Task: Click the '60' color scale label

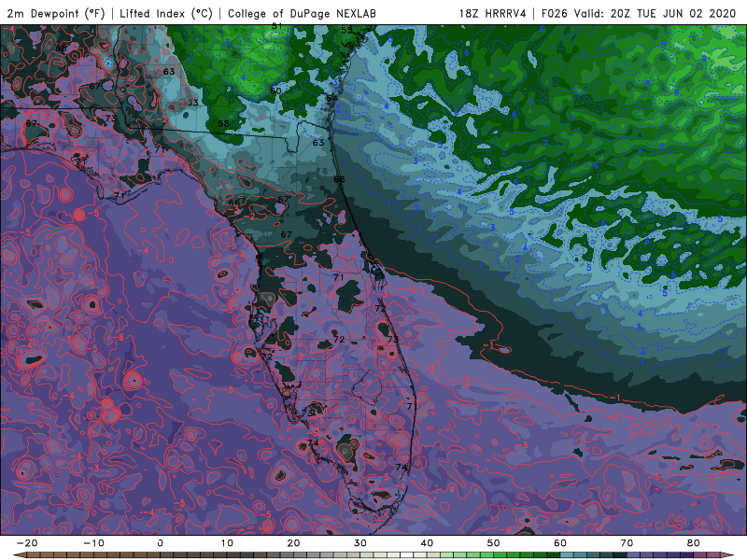Action: [560, 543]
